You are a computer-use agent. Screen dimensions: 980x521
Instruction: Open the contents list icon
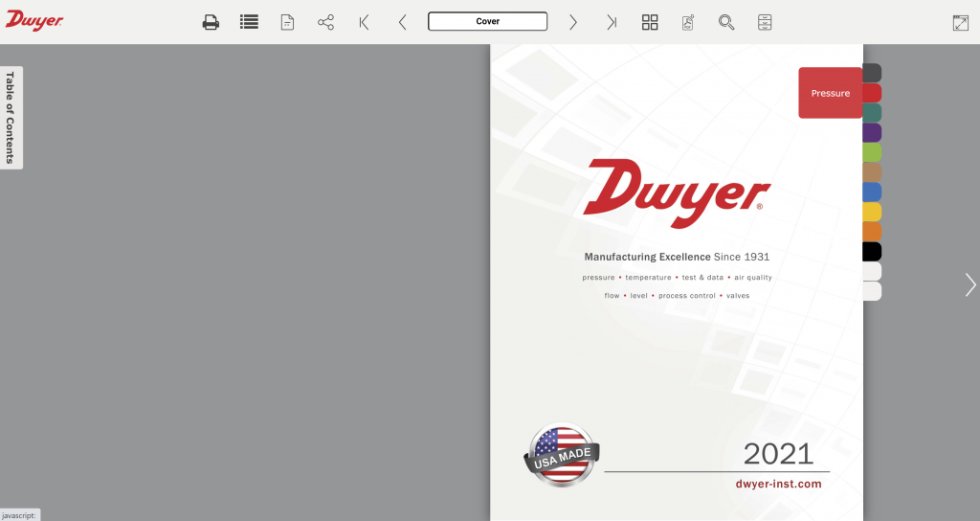249,23
